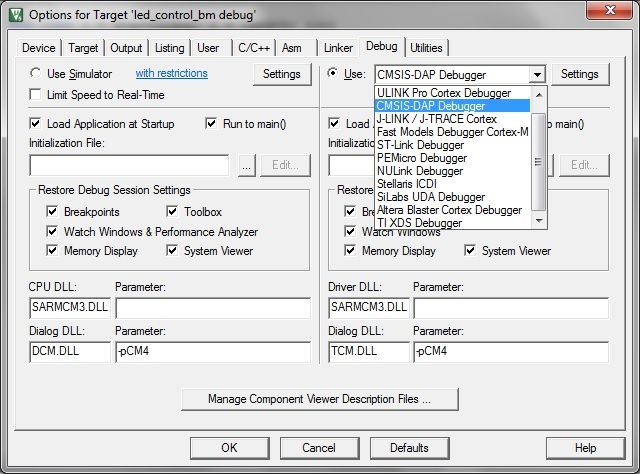This screenshot has height=474, width=640.
Task: Click the Driver DLL field
Action: pos(369,308)
